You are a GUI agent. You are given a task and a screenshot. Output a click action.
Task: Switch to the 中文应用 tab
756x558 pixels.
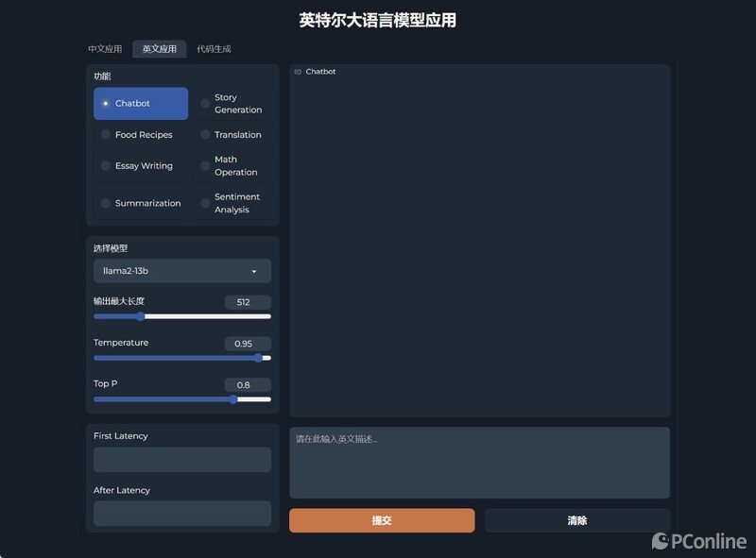[105, 49]
